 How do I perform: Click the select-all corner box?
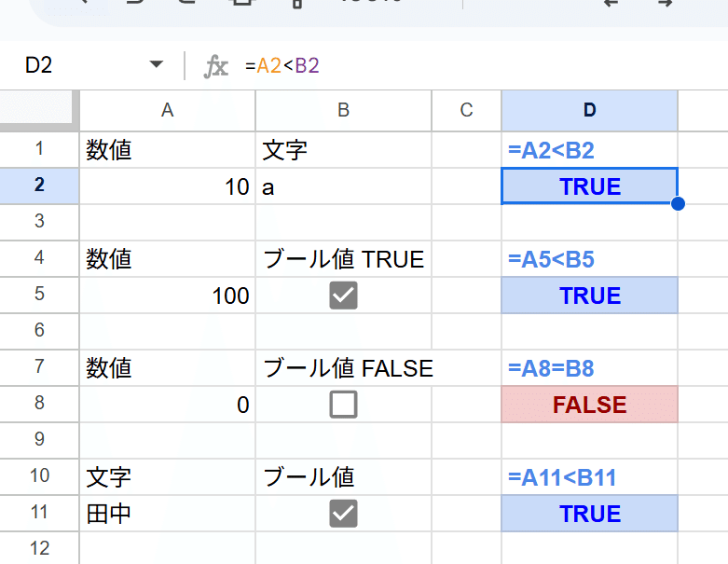(39, 110)
